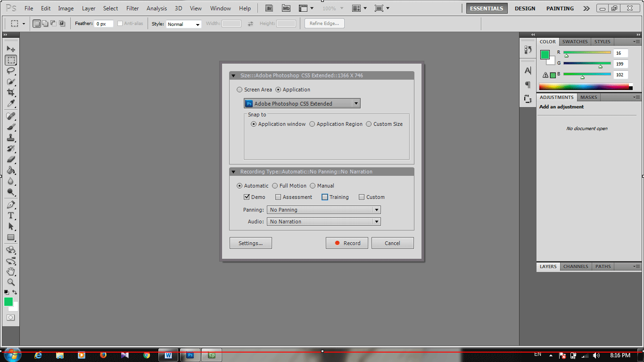The image size is (644, 362).
Task: Open the Audio narration dropdown
Action: (324, 222)
